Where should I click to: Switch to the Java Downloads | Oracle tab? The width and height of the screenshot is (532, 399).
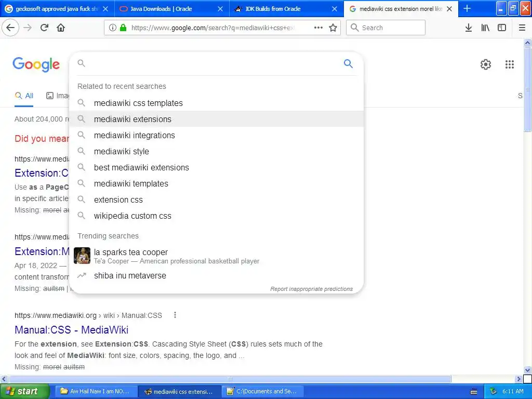coord(171,9)
